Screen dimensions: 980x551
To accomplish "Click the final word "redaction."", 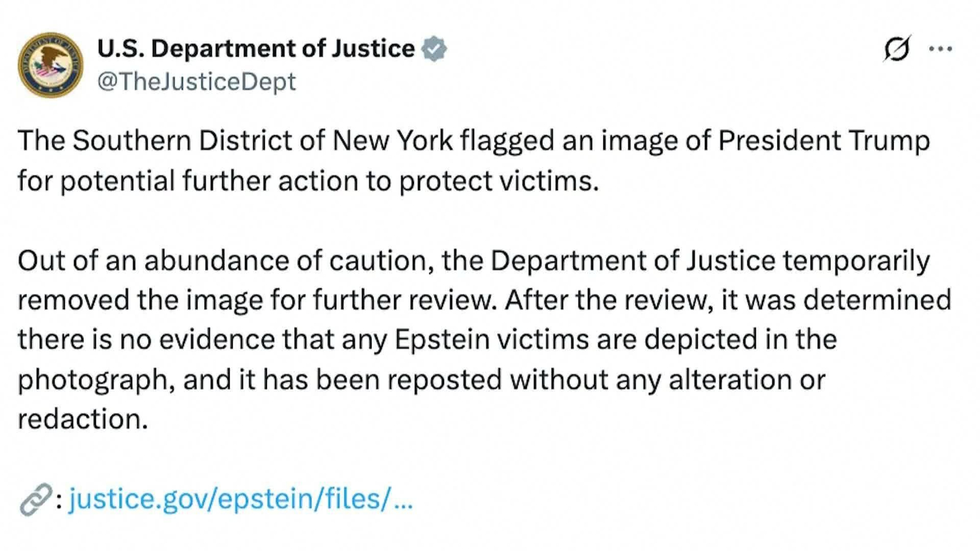I will click(x=83, y=420).
